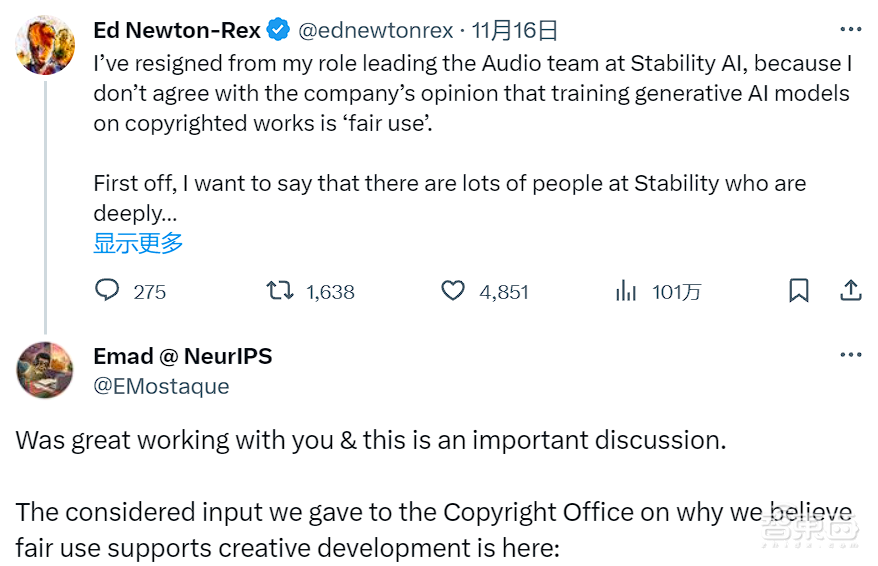Bookmark Ed Newton-Rex's tweet

point(798,291)
